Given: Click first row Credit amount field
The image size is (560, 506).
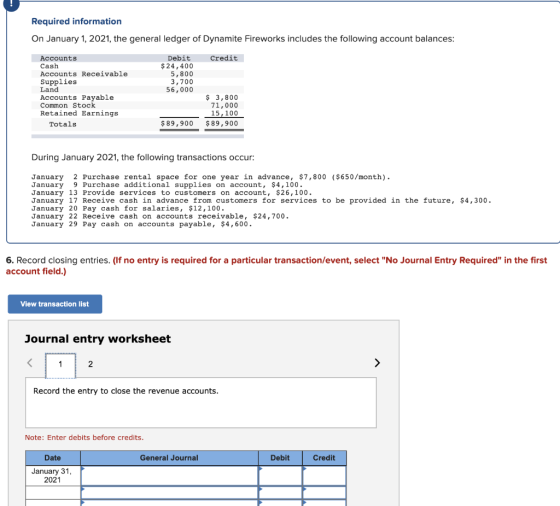Looking at the screenshot, I should click(324, 475).
